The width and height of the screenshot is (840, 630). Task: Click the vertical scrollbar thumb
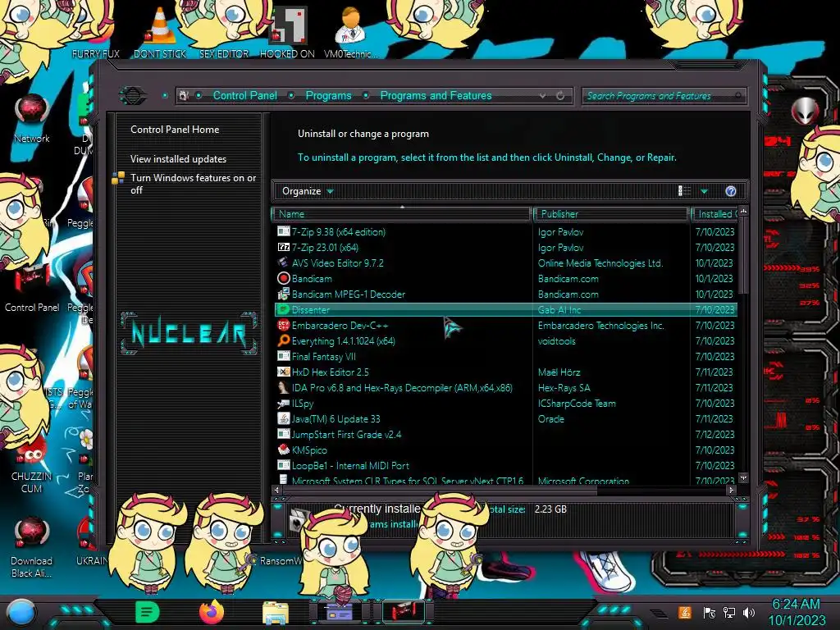[743, 255]
